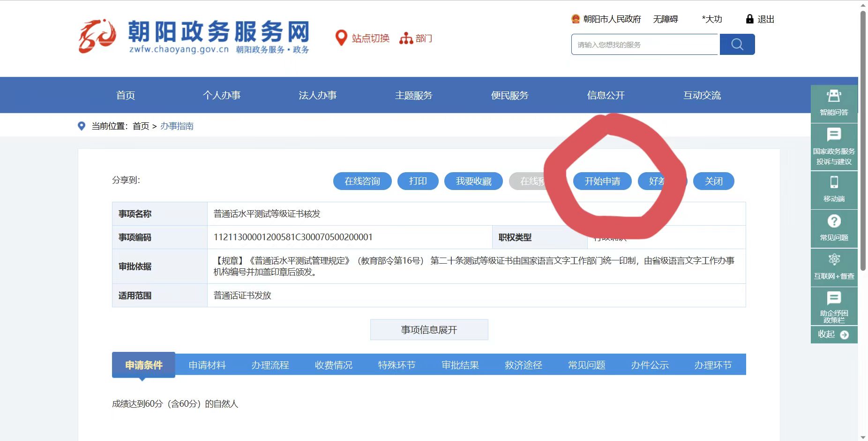Click the magnifier search button

737,45
